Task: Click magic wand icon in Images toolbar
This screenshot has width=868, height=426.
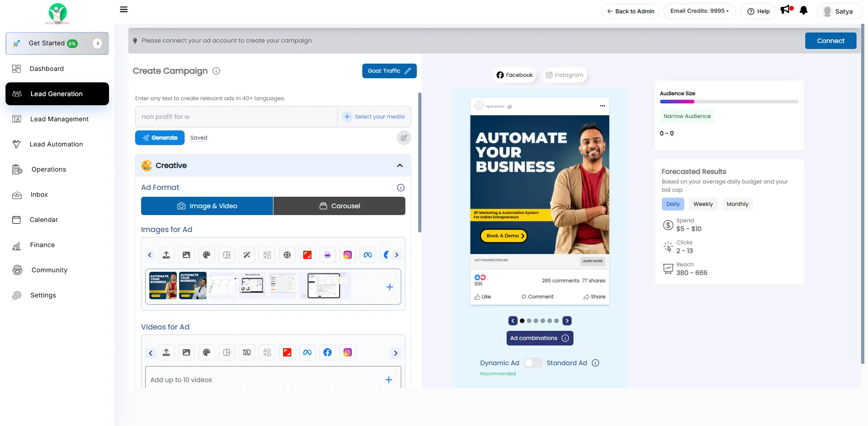Action: click(x=247, y=255)
